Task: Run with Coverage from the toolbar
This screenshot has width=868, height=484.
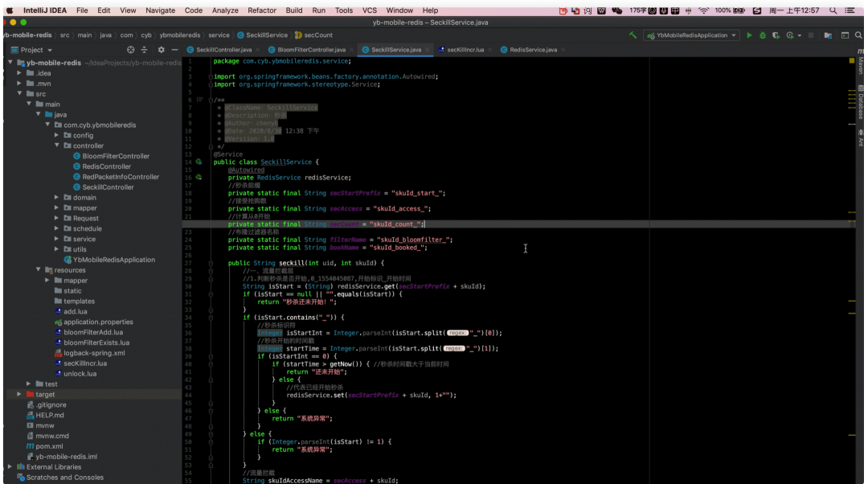Action: coord(776,35)
